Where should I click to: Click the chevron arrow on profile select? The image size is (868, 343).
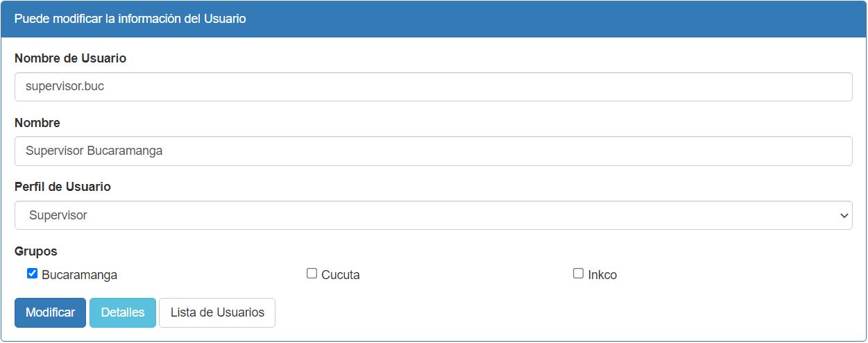tap(844, 216)
